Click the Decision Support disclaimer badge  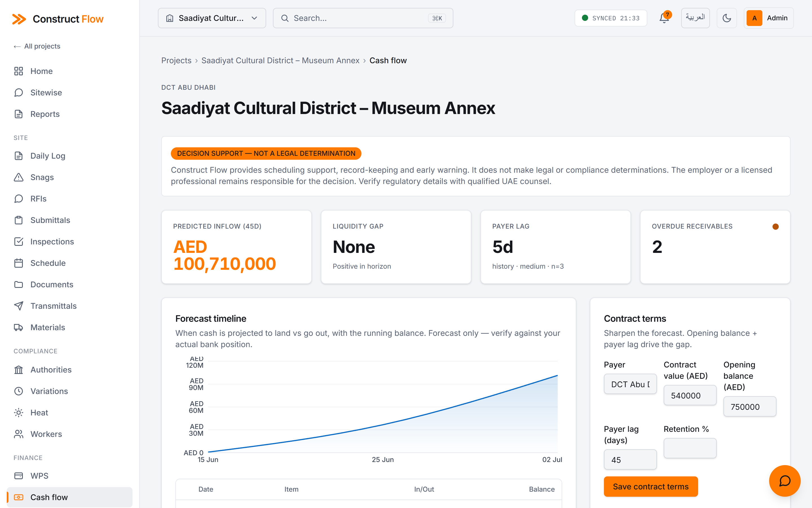coord(266,154)
